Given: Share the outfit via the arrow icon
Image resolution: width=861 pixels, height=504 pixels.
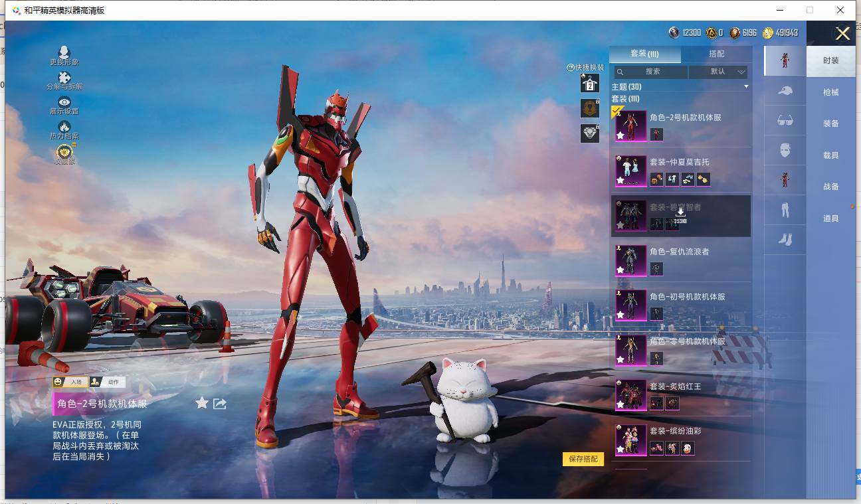Looking at the screenshot, I should tap(220, 403).
